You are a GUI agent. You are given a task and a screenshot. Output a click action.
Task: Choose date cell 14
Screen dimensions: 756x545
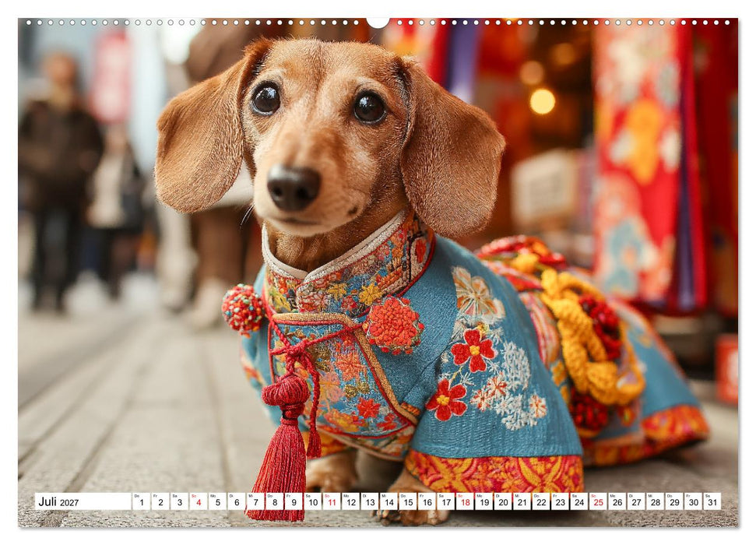tap(389, 501)
